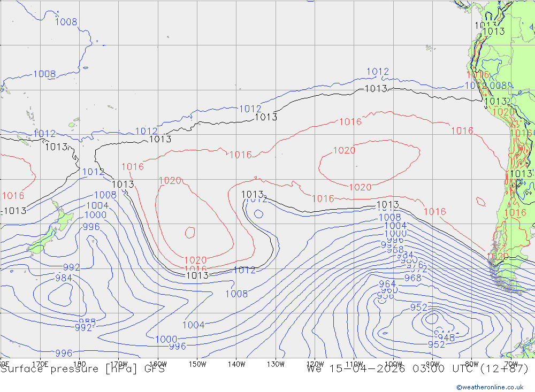
Task: Click the 948 isobar label
Action: pyautogui.click(x=446, y=338)
